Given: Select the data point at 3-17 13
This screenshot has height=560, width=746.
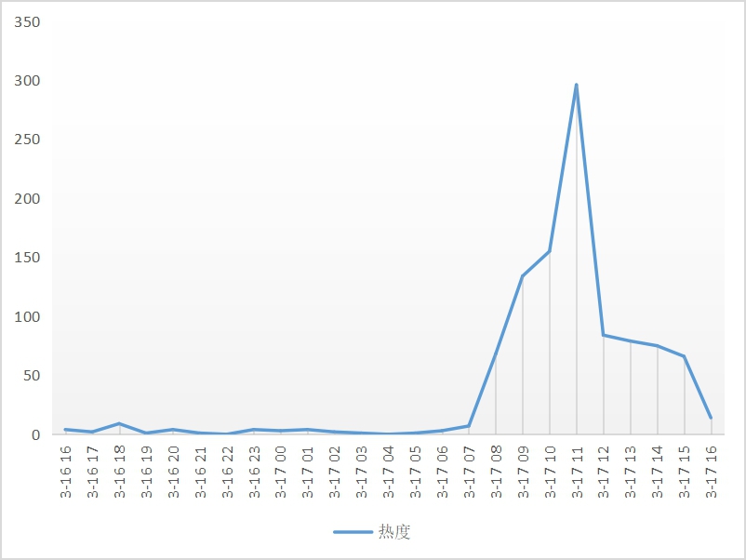Looking at the screenshot, I should point(631,341).
